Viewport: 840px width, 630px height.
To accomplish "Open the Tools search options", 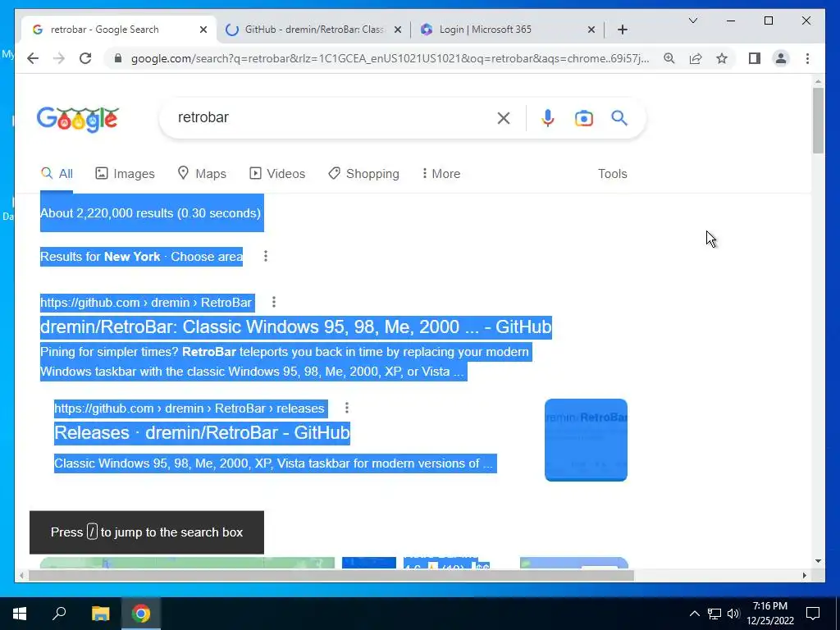I will coord(612,174).
